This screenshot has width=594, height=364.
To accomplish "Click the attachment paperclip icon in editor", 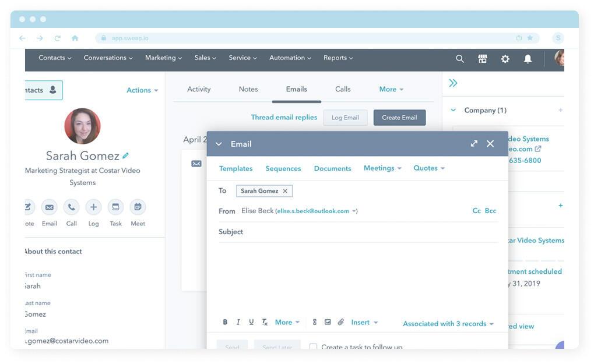I will [341, 322].
